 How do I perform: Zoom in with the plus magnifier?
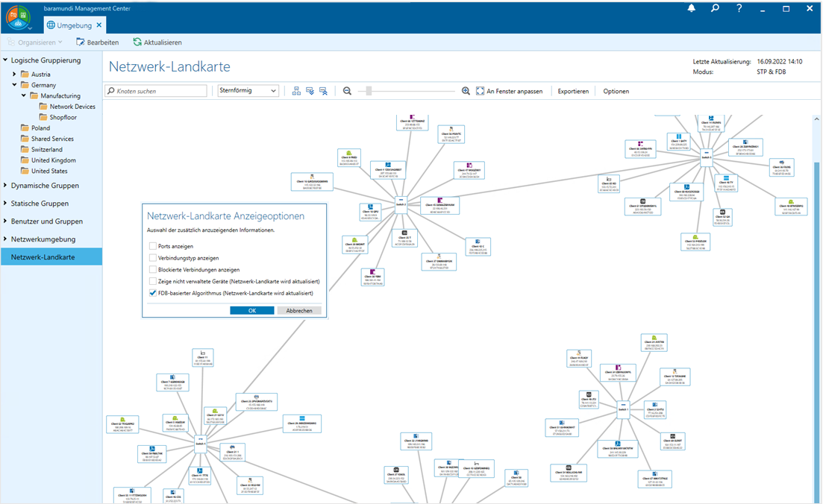[466, 91]
